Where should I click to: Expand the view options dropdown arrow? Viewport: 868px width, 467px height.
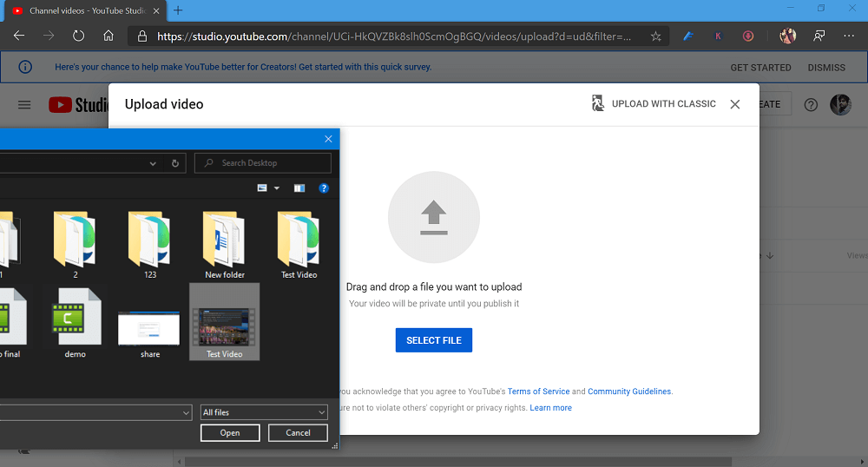point(277,188)
